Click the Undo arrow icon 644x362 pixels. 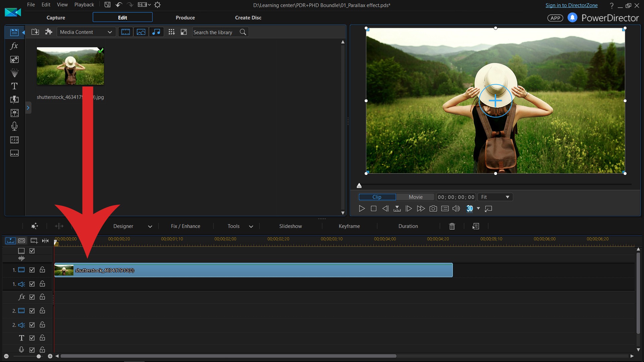[119, 5]
